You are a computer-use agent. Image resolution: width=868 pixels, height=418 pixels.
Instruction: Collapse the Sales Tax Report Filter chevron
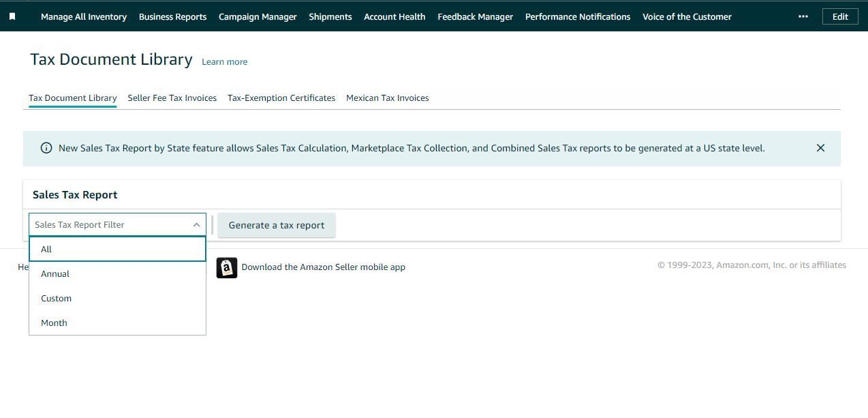click(196, 224)
